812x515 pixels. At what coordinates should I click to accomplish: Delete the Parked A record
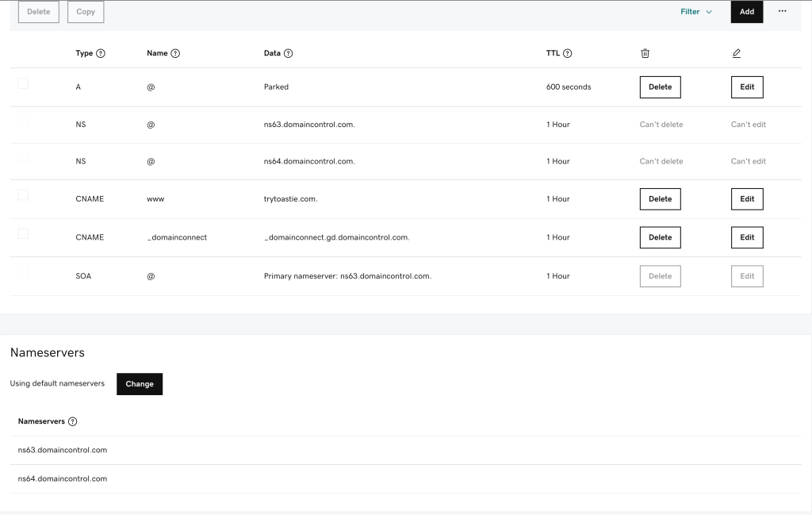pos(661,87)
